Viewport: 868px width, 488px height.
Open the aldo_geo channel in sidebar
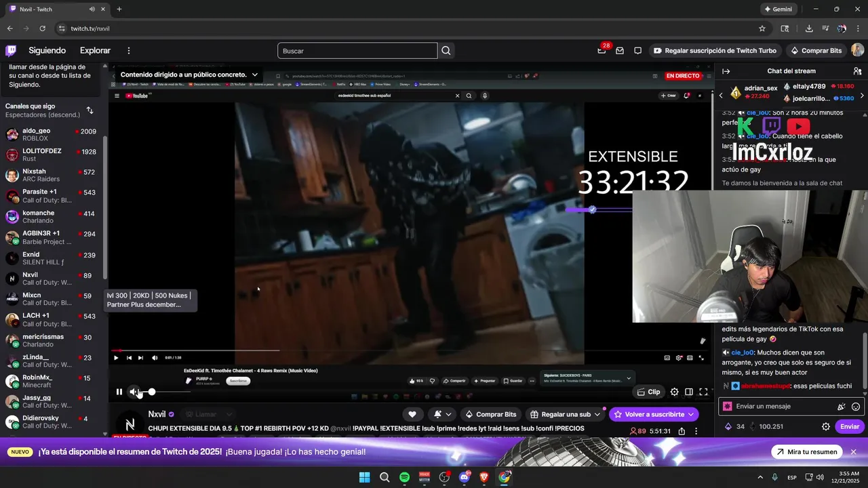click(51, 134)
